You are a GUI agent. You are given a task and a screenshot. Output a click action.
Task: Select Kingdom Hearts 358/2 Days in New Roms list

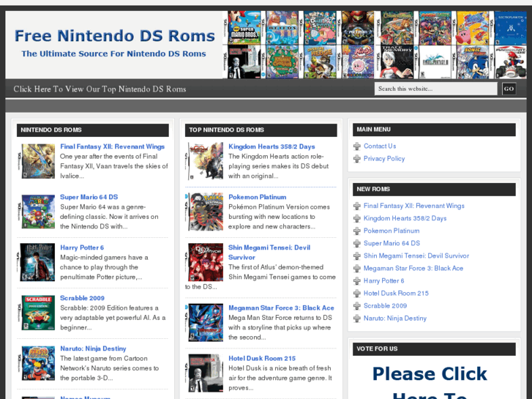(405, 218)
